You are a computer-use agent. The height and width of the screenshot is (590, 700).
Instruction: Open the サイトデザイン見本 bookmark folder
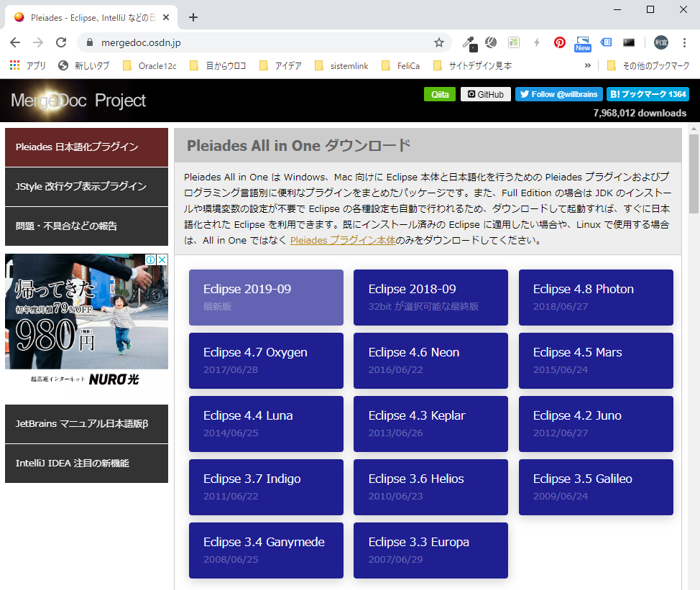pos(473,65)
